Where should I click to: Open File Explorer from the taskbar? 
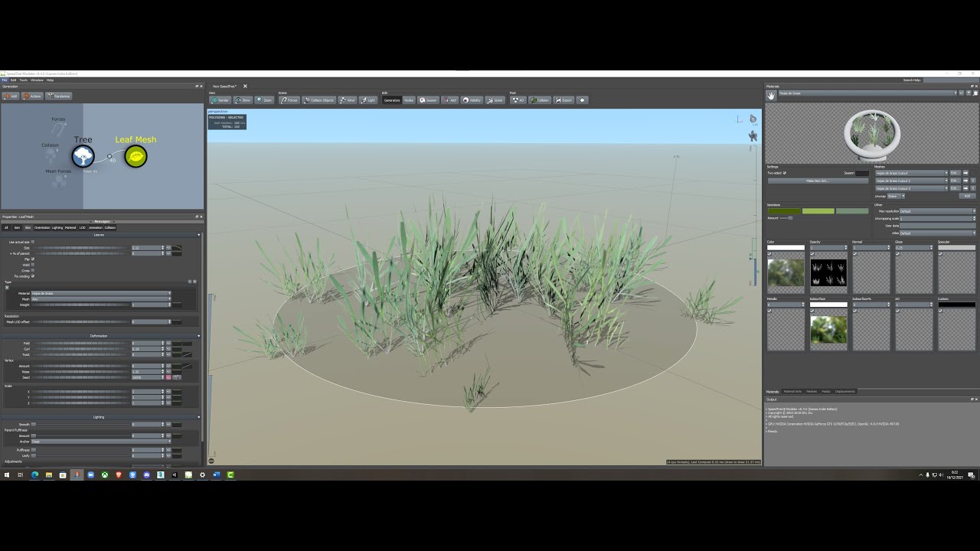coord(48,474)
